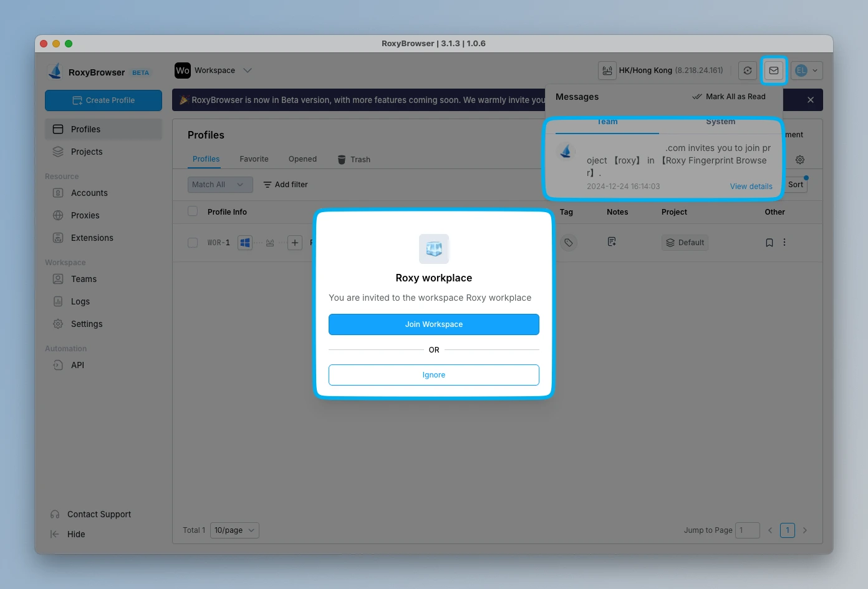
Task: Click the RoxyBrowser sailboat logo
Action: (55, 71)
